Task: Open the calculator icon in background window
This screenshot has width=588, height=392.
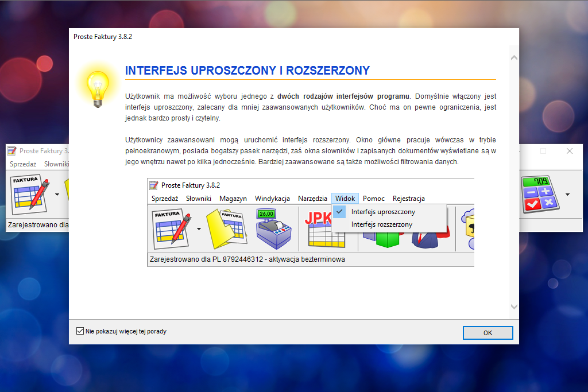Action: (540, 195)
